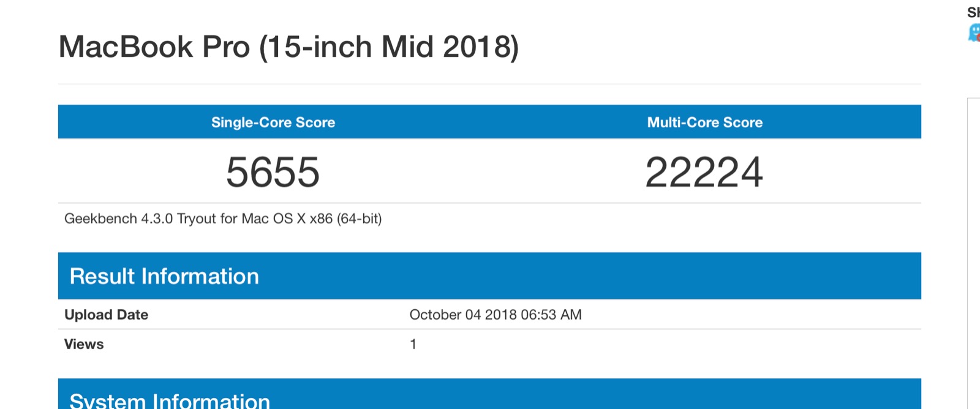
Task: Click the Upload Date row label
Action: tap(106, 315)
